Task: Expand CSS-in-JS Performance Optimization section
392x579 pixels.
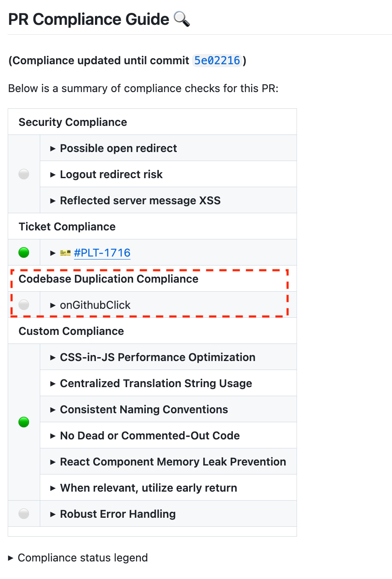Action: click(157, 358)
